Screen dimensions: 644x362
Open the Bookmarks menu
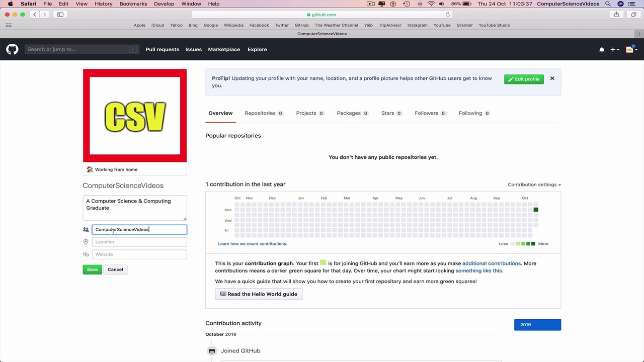(x=133, y=4)
